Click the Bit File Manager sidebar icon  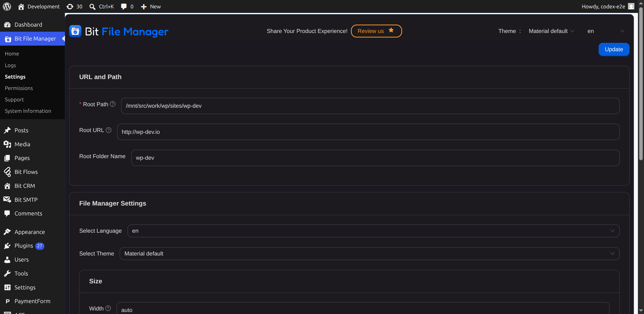(x=8, y=39)
